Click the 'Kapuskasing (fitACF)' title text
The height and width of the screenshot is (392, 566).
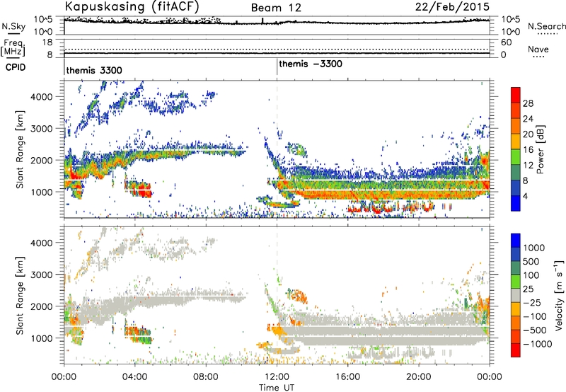[x=132, y=6]
